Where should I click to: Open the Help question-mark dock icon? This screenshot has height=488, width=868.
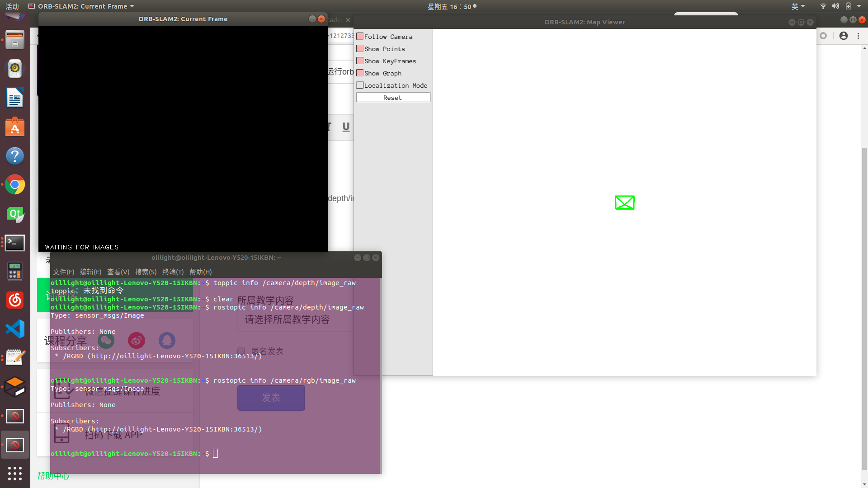(15, 156)
